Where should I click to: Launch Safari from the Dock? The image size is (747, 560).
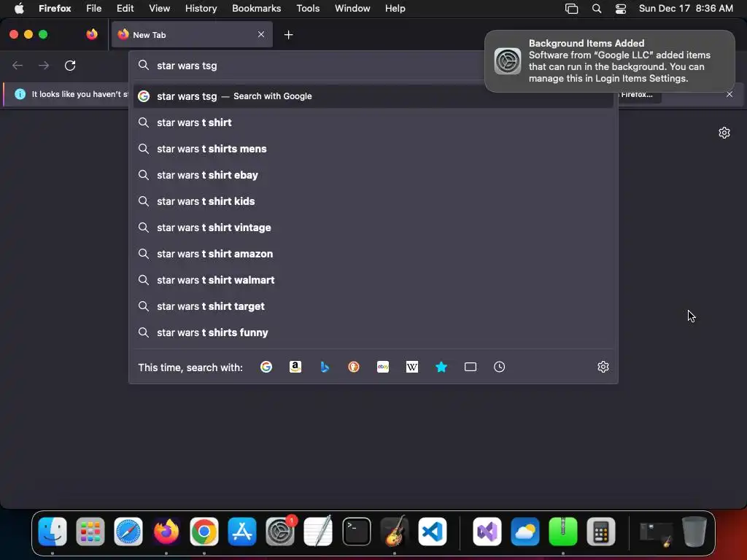pos(128,532)
